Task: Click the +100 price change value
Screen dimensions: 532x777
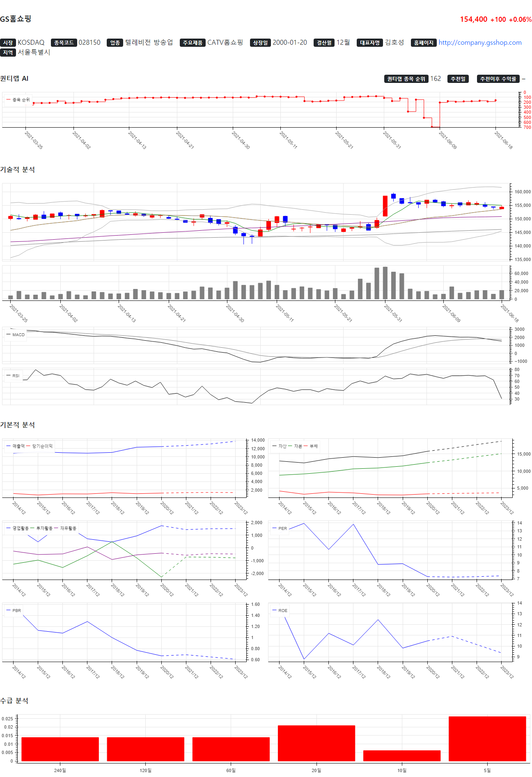Action: (498, 19)
